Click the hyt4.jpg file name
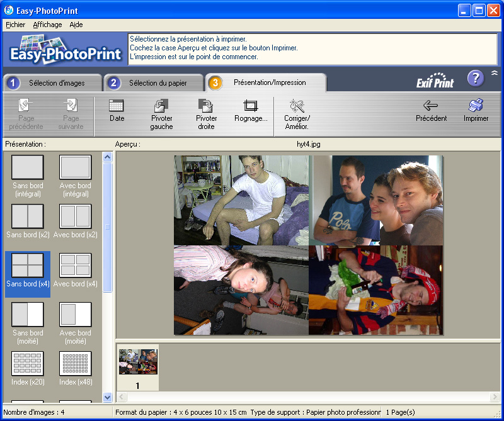The height and width of the screenshot is (421, 504). coord(309,144)
